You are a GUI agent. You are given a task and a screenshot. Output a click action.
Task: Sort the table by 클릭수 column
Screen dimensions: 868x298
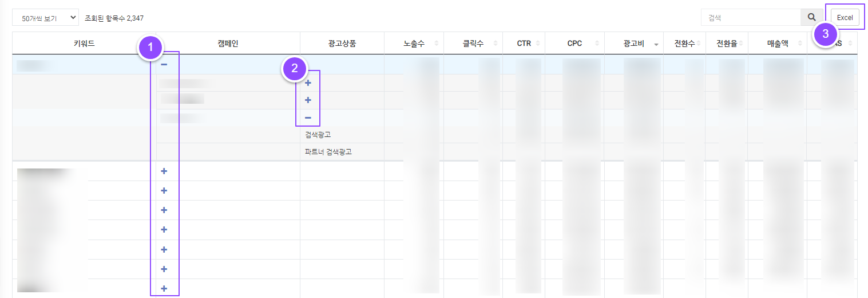(x=473, y=44)
